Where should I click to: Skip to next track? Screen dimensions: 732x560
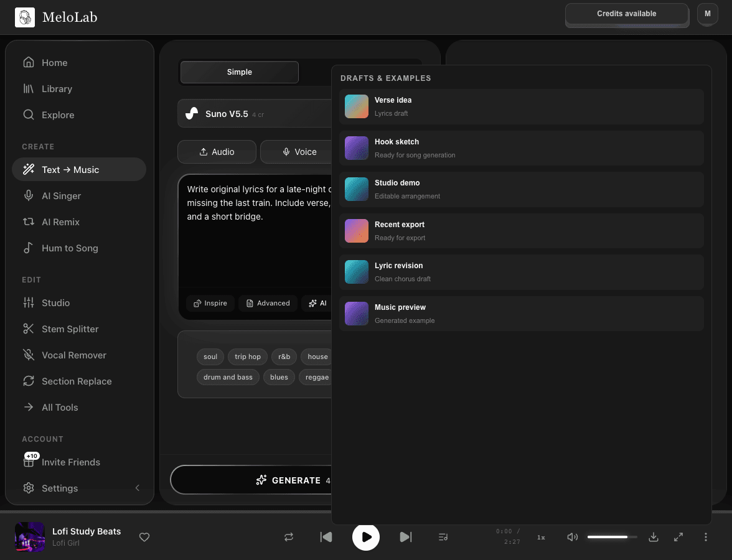pyautogui.click(x=406, y=536)
